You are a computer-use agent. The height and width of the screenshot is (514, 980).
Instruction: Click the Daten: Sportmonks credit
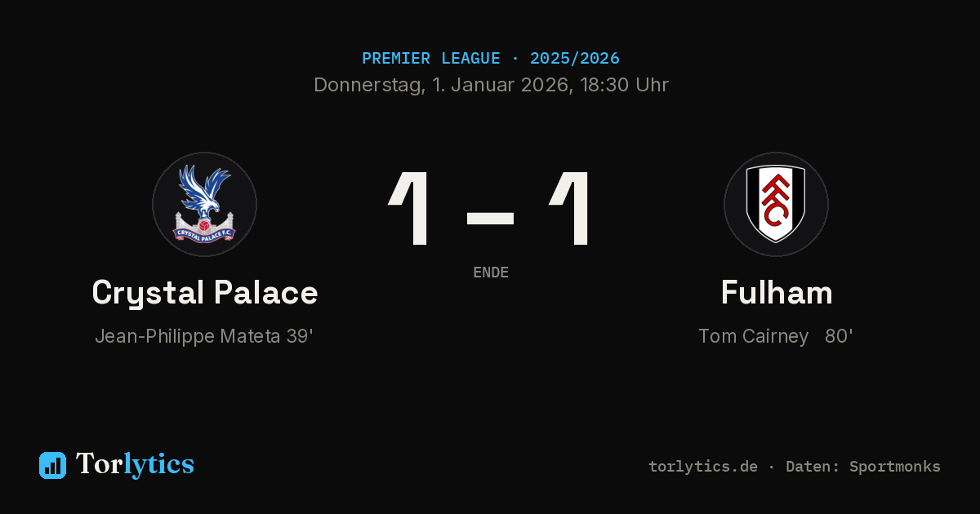(x=863, y=467)
